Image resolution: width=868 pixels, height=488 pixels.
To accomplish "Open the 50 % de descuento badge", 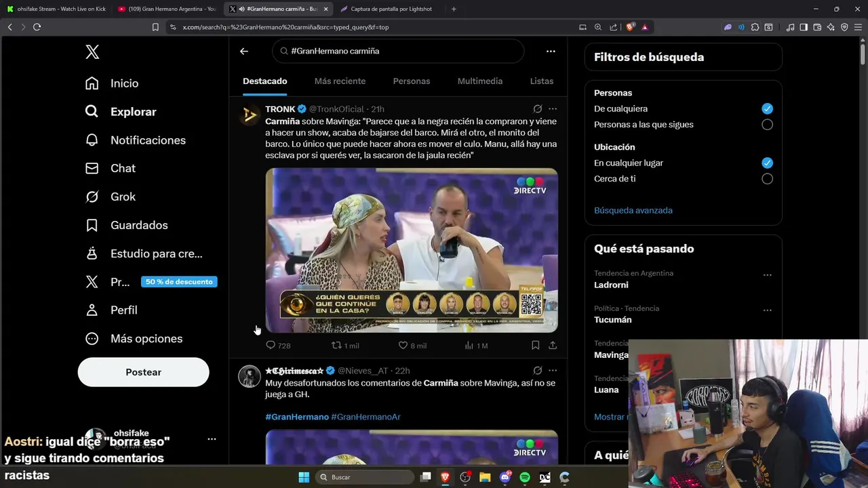I will (x=179, y=282).
